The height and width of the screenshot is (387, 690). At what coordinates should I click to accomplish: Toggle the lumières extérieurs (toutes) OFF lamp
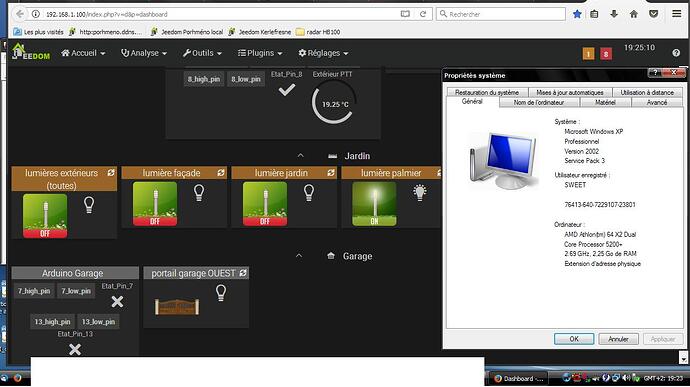tap(45, 216)
